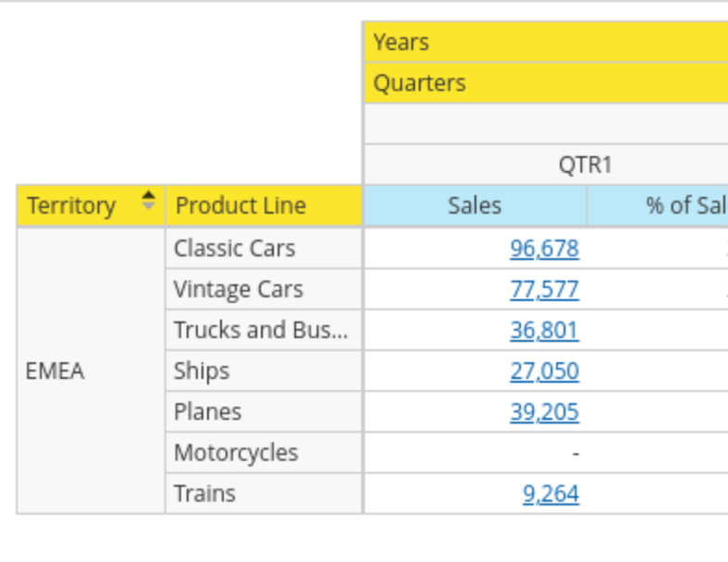Select the Product Line column header
This screenshot has height=562, width=728.
[241, 206]
